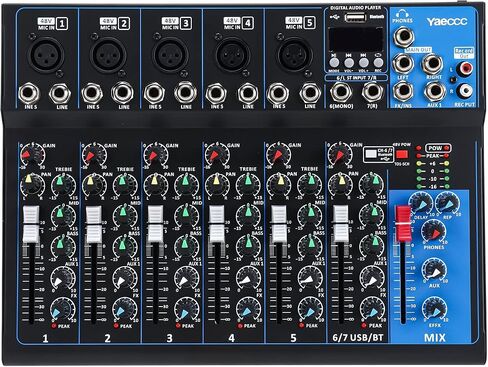The height and width of the screenshot is (367, 488).
Task: Adjust channel 6/7 blue FX knob
Action: [372, 309]
